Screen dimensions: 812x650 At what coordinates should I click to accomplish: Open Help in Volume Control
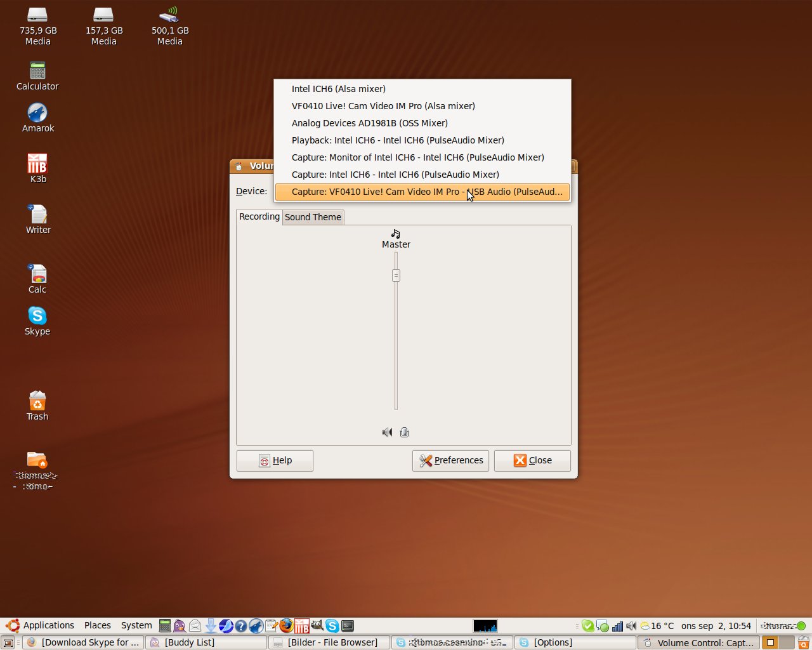tap(275, 461)
